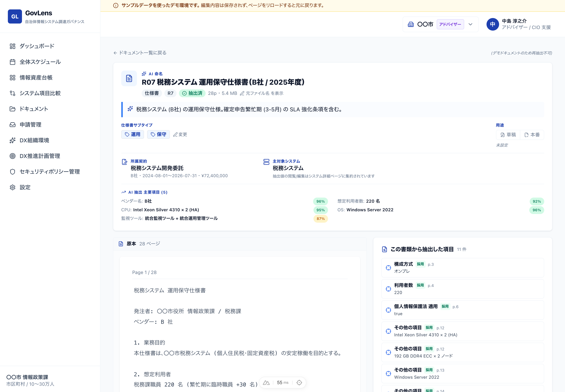Click the 96% badge for OS
Screen dimensions: 565x392
tap(537, 210)
